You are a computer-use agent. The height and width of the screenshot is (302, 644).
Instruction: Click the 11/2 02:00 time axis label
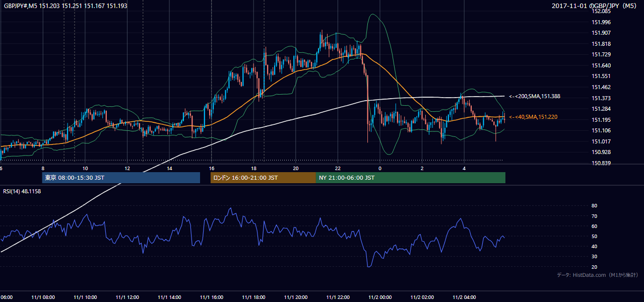[x=422, y=297]
